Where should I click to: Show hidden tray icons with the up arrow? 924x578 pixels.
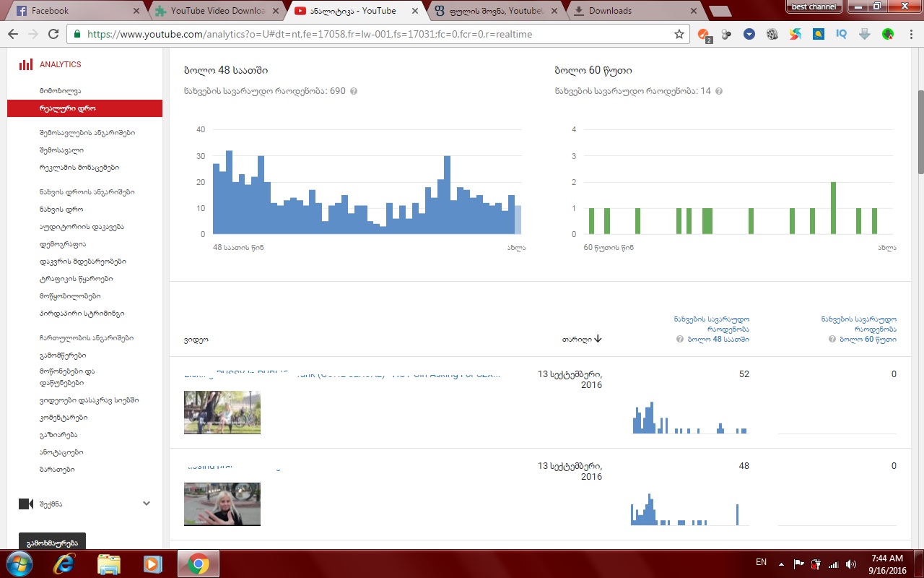tap(781, 564)
